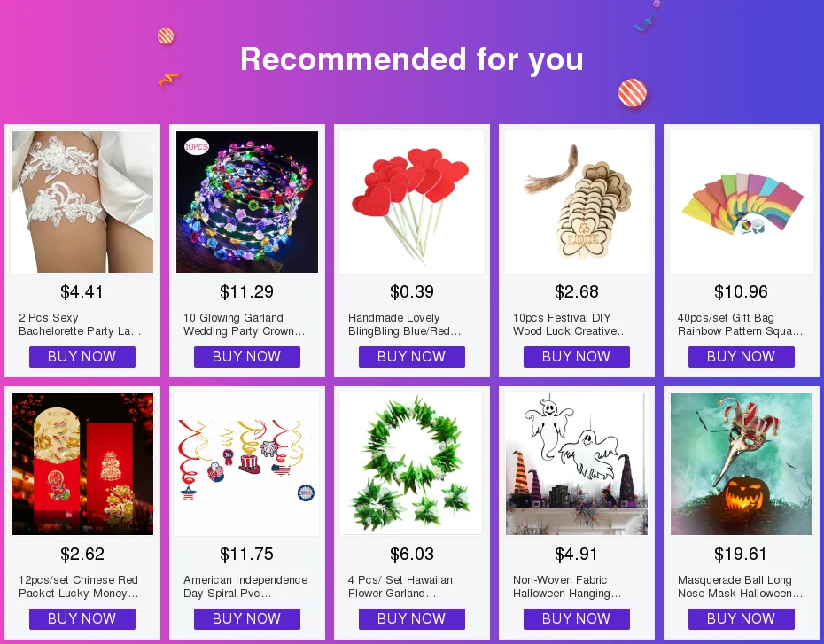The image size is (824, 644).
Task: Open the Chinese red packet image
Action: pos(82,464)
